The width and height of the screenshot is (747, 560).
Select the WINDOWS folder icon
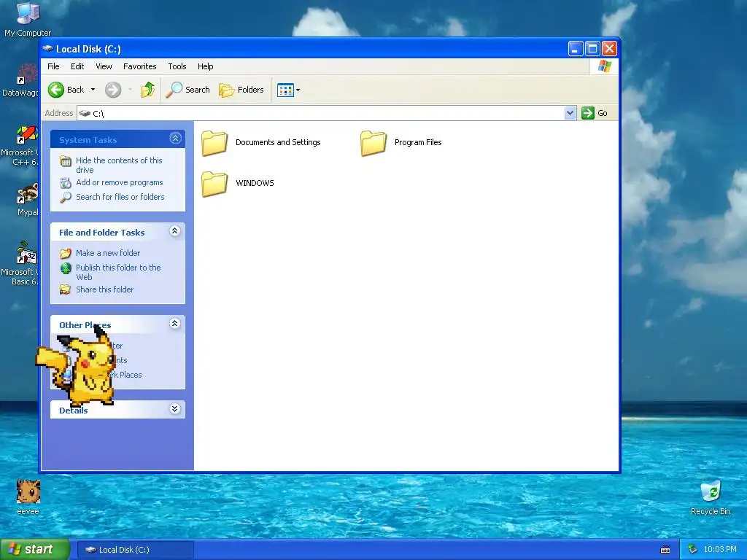[x=214, y=183]
